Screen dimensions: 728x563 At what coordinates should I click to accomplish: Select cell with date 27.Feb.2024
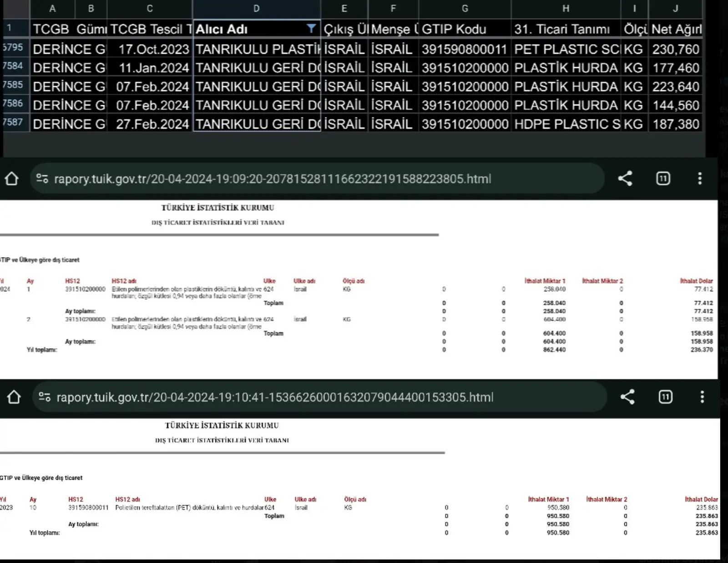coord(150,124)
